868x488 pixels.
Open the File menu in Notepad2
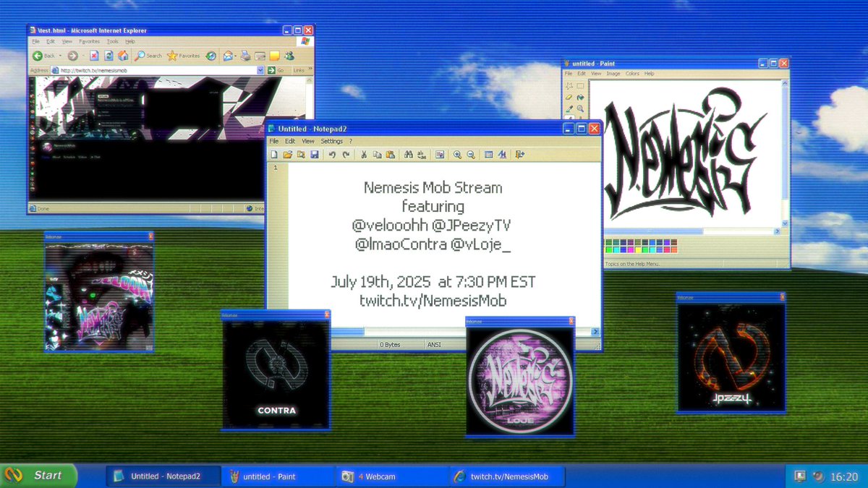[x=274, y=141]
